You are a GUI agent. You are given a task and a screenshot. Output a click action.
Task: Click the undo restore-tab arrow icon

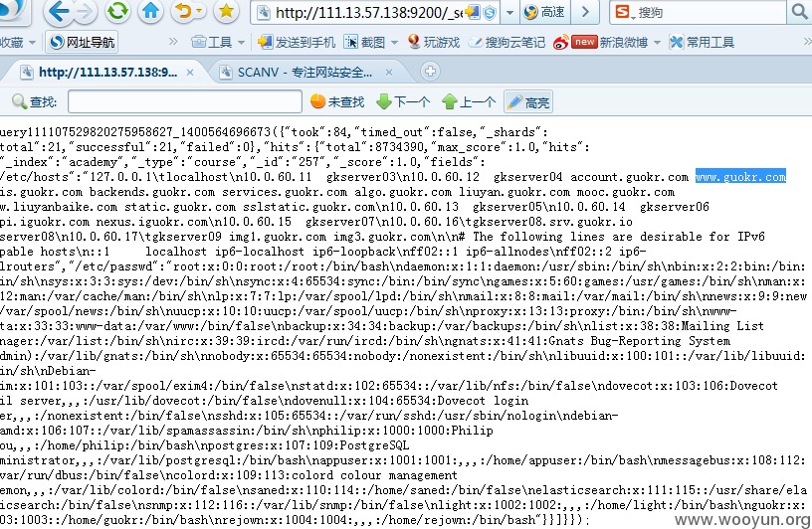[184, 11]
